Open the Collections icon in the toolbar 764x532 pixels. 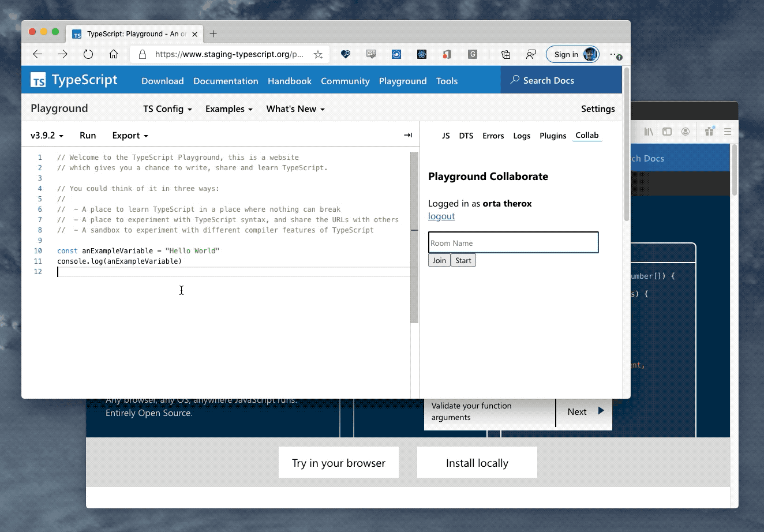tap(505, 54)
